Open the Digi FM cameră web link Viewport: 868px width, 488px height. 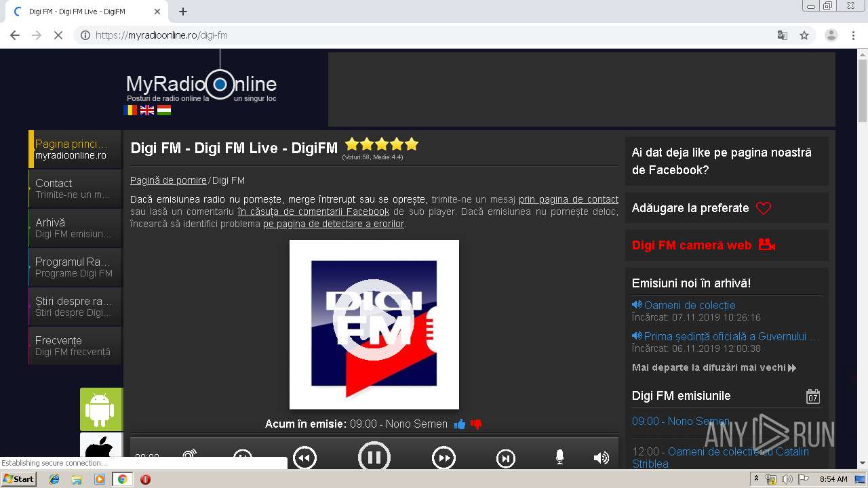click(x=692, y=245)
